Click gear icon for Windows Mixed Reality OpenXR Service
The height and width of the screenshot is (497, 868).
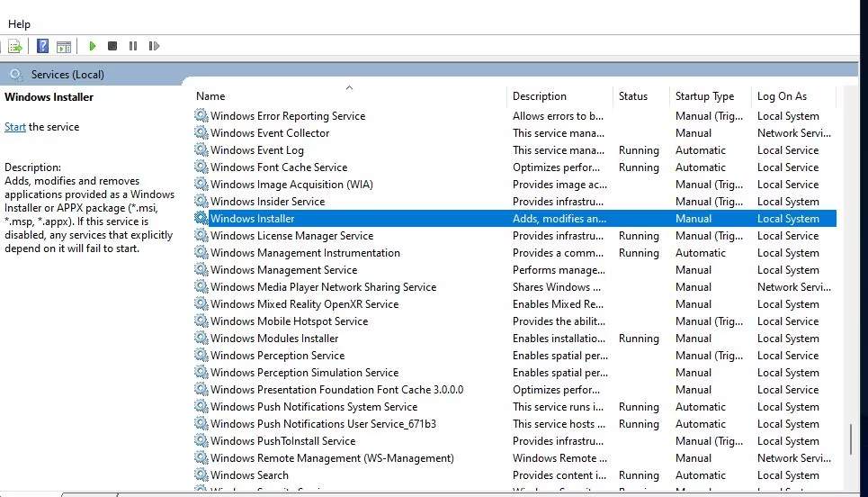[x=201, y=303]
